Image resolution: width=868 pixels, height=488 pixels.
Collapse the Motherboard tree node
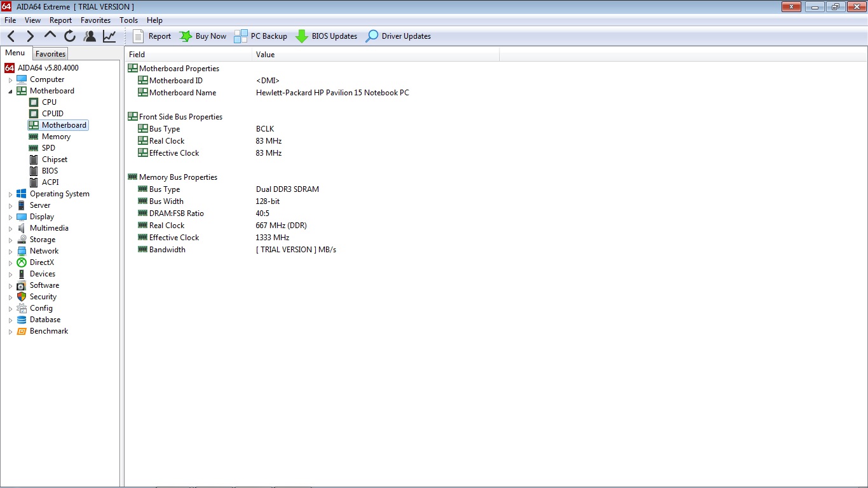(10, 91)
